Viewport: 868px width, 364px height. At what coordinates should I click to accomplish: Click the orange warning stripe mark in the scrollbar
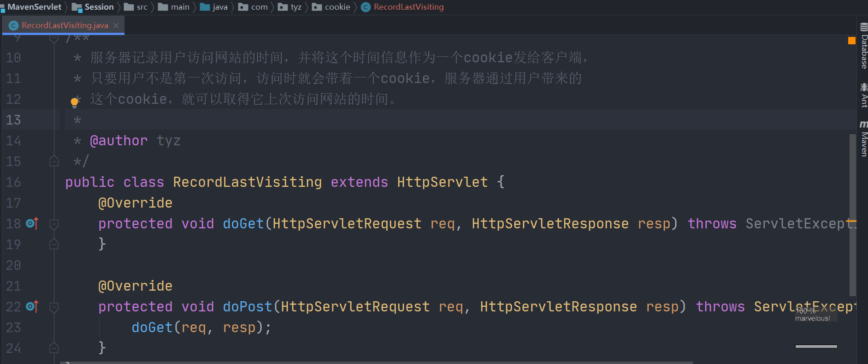(x=852, y=222)
